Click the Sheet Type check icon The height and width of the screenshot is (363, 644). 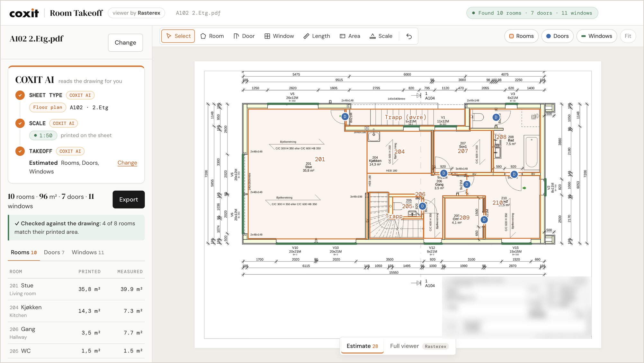(x=20, y=95)
